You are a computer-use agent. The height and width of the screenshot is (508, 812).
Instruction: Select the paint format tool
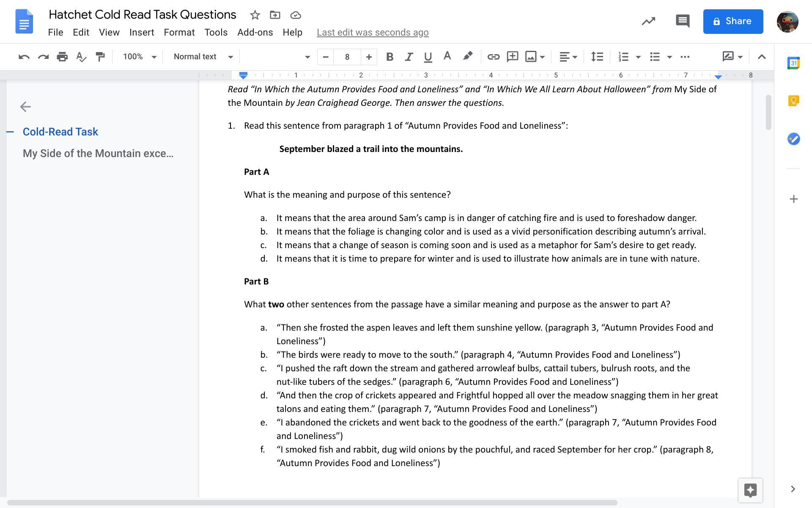click(x=100, y=57)
